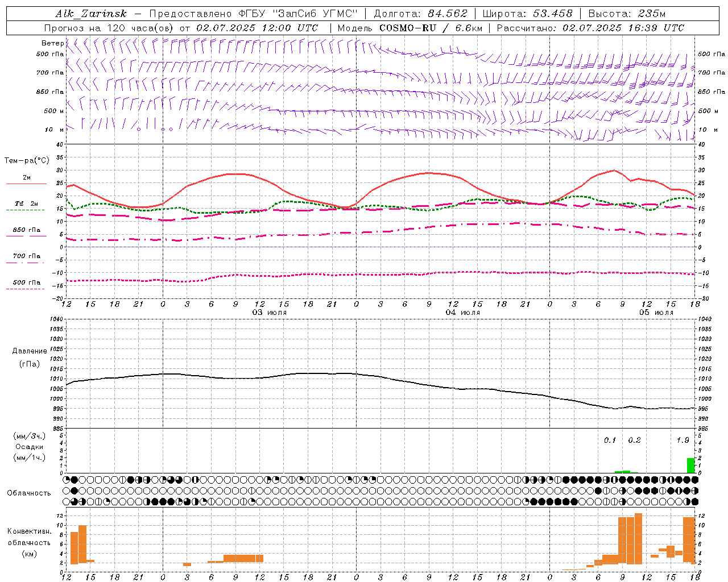The width and height of the screenshot is (728, 582).
Task: Click the Осадки precipitation label
Action: click(x=30, y=447)
